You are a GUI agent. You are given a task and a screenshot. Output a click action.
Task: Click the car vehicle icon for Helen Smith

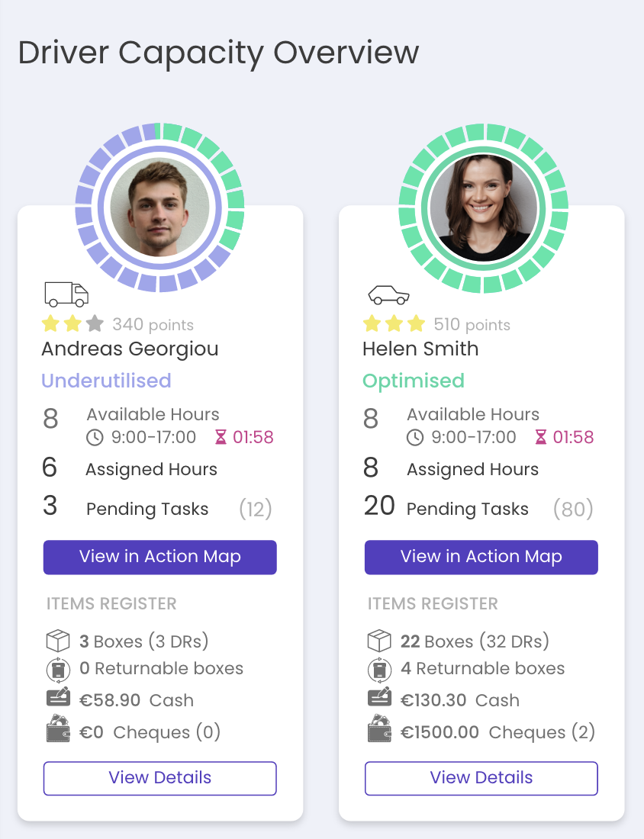[388, 295]
